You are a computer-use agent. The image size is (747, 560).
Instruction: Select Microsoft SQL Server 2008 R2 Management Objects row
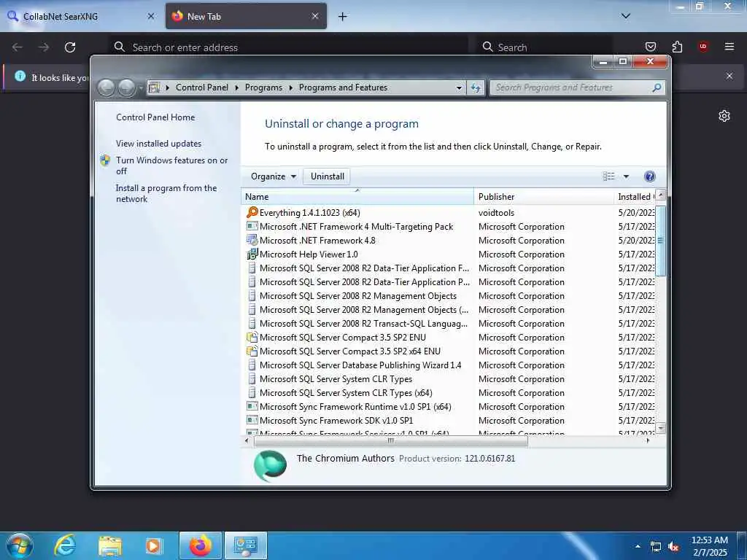[x=357, y=296]
